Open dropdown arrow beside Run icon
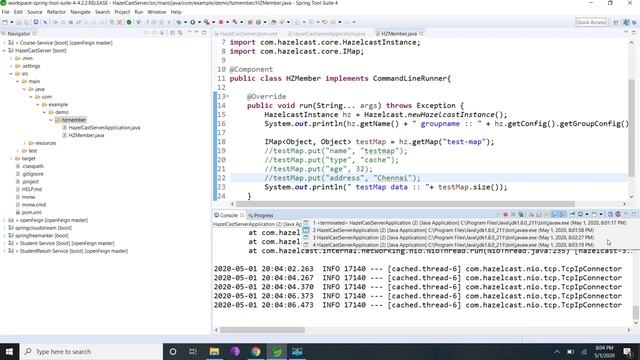 click(x=199, y=22)
